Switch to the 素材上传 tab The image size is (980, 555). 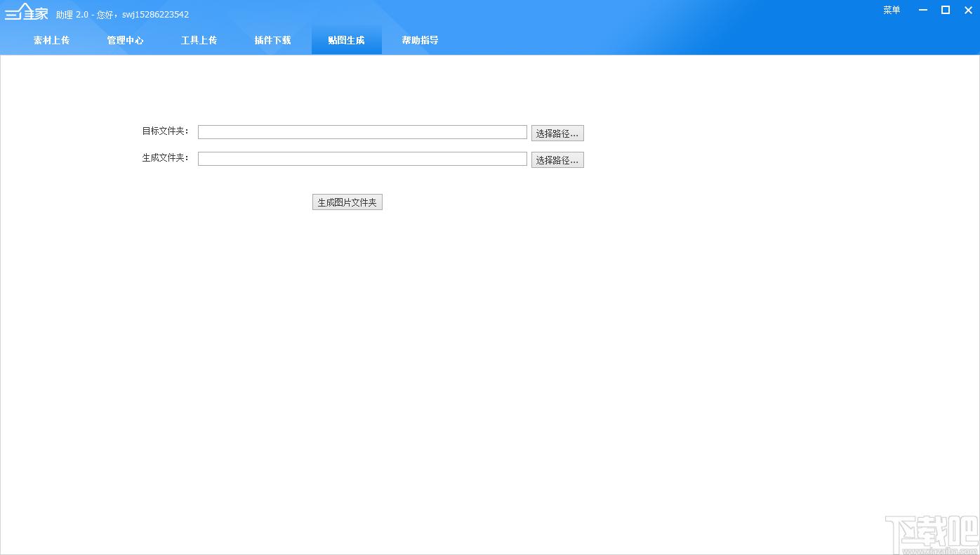(51, 40)
